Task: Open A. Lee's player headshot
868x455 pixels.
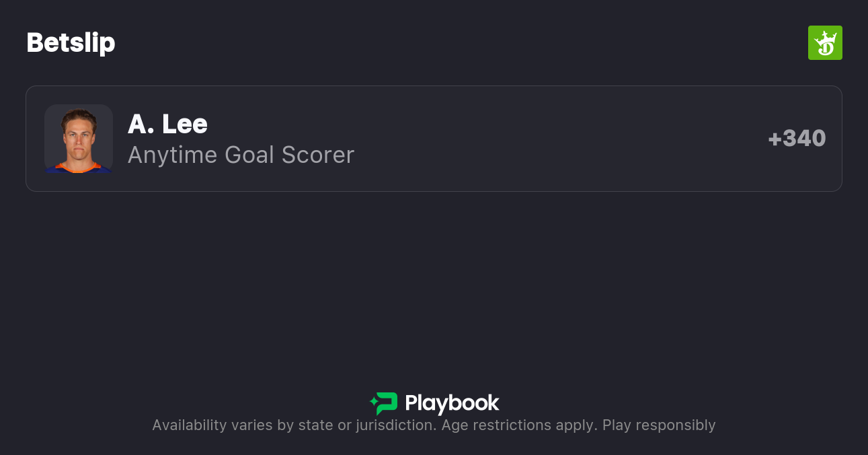Action: pyautogui.click(x=78, y=138)
